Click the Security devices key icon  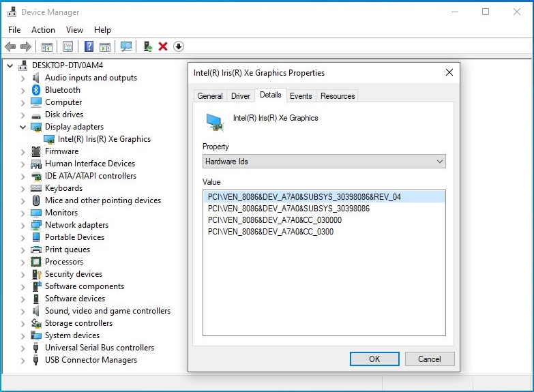coord(36,274)
